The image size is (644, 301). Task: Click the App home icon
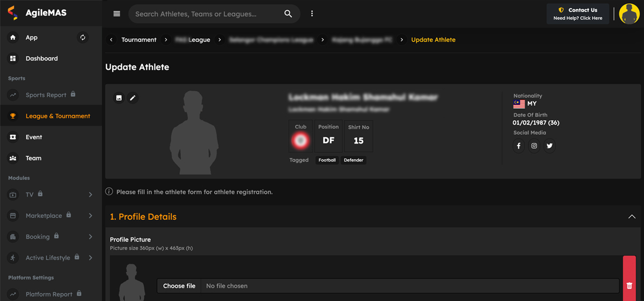(13, 38)
